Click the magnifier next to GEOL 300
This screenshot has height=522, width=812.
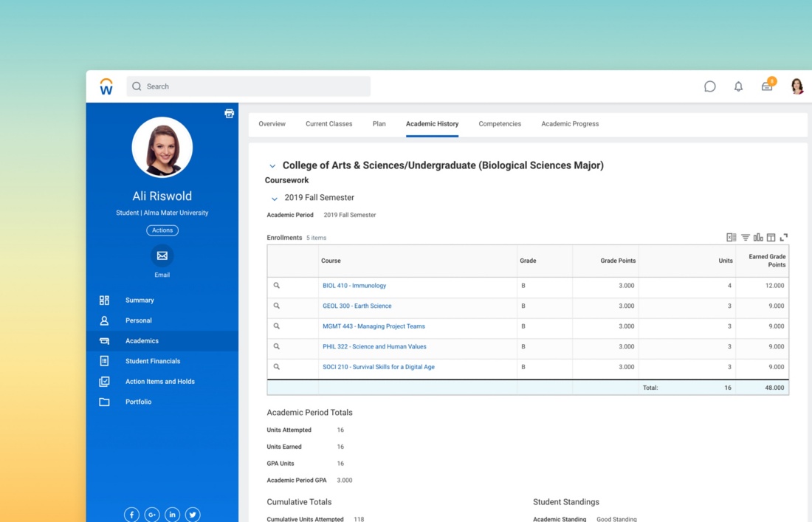point(277,306)
